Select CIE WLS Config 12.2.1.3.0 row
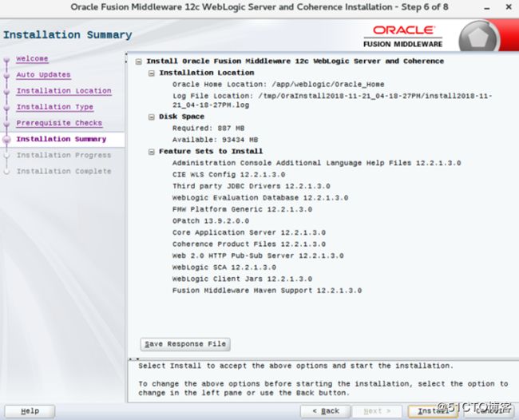The width and height of the screenshot is (519, 420). click(x=228, y=175)
